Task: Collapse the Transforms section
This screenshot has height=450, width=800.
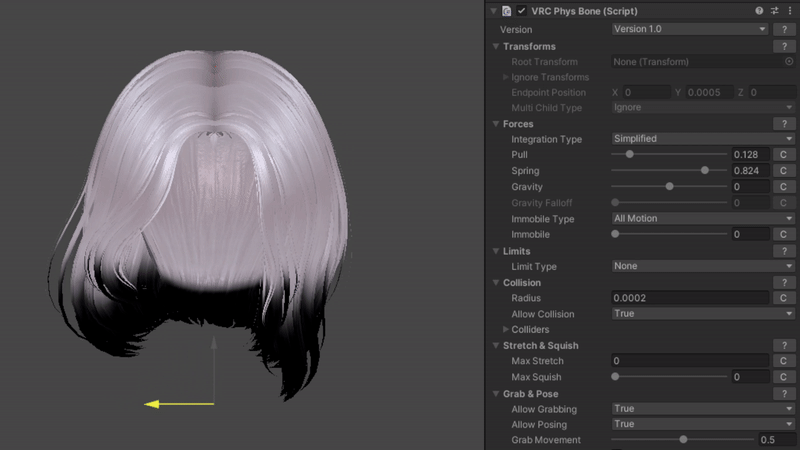Action: (496, 47)
